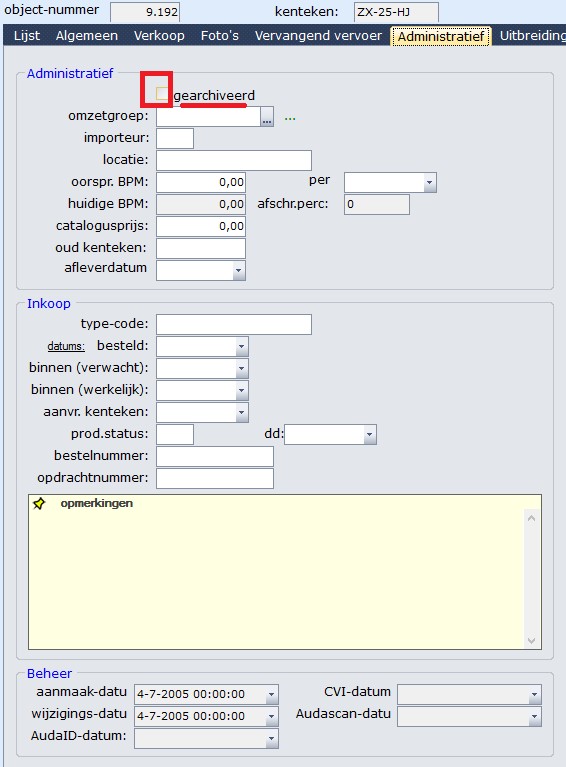
Task: Click the green dots next to omzetgroep
Action: 290,118
